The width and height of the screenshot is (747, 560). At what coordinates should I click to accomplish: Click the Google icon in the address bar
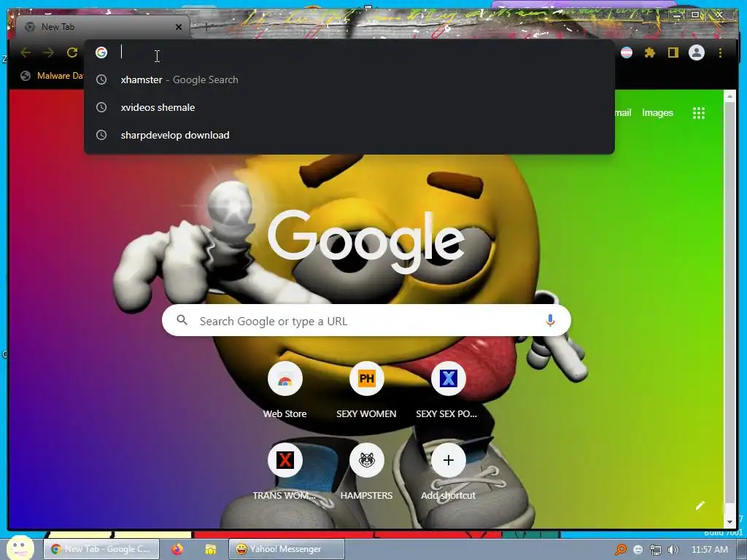pos(101,52)
